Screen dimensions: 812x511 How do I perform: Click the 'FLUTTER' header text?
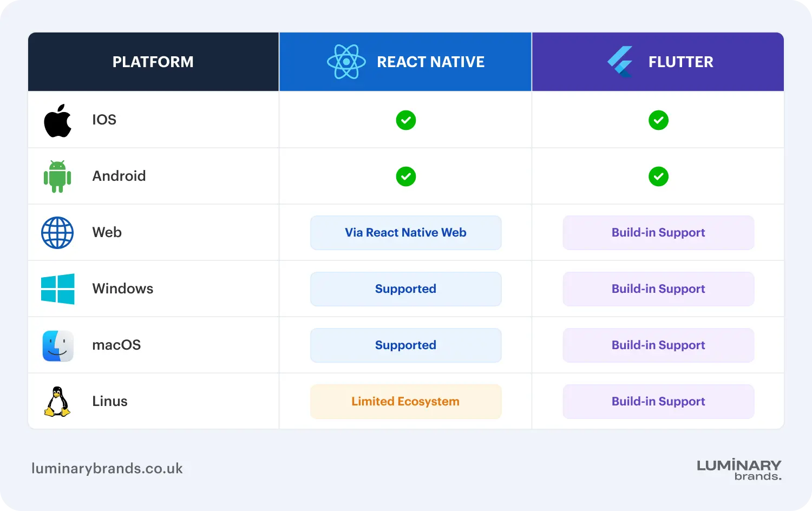tap(681, 62)
